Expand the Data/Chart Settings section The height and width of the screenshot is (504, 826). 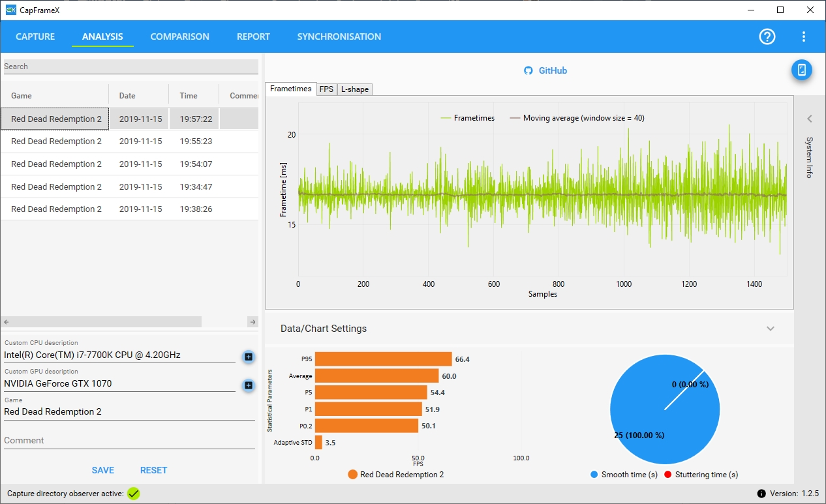click(771, 329)
